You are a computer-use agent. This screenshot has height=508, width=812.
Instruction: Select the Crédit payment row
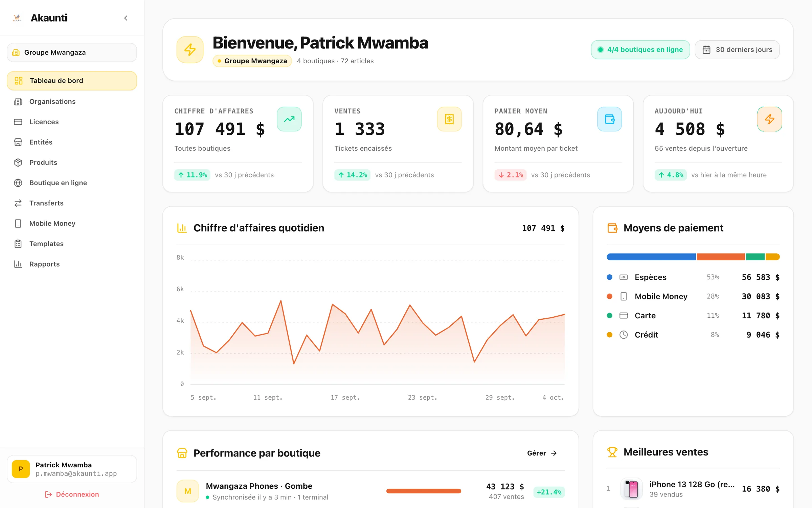(693, 335)
